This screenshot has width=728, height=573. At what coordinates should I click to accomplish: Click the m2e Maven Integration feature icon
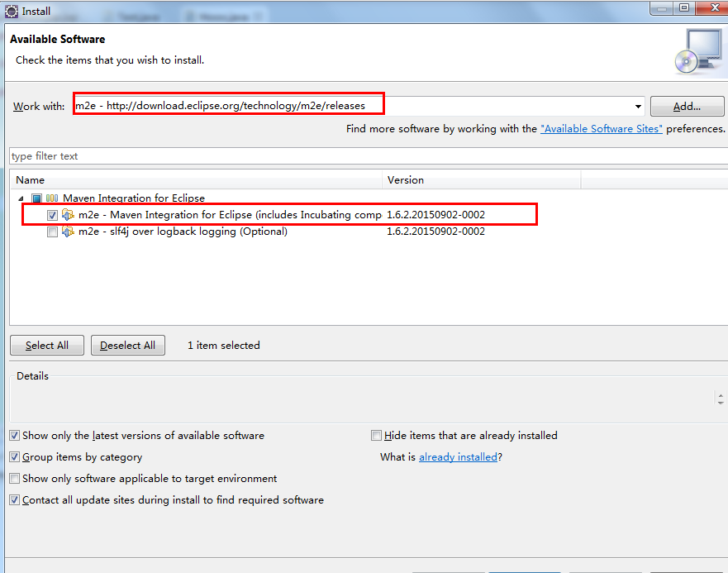pos(68,215)
